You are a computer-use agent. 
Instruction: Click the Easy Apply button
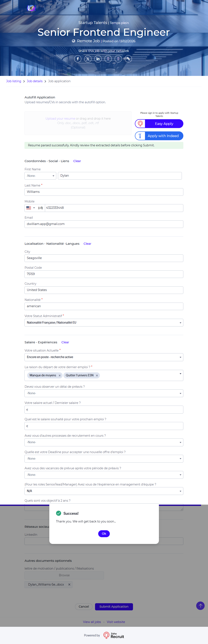159,123
